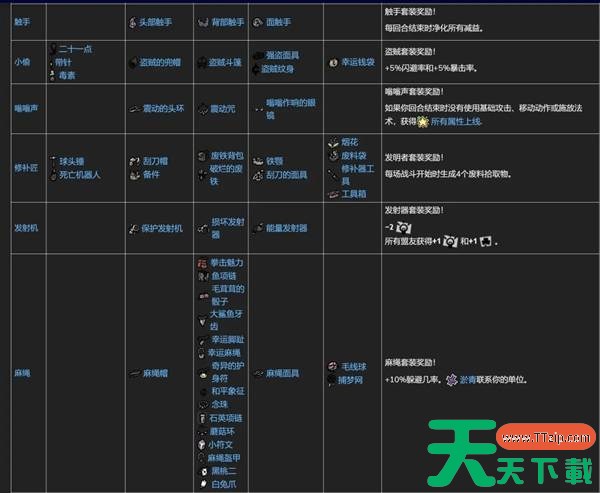
Task: Click the icon beside 背部触手
Action: [203, 22]
